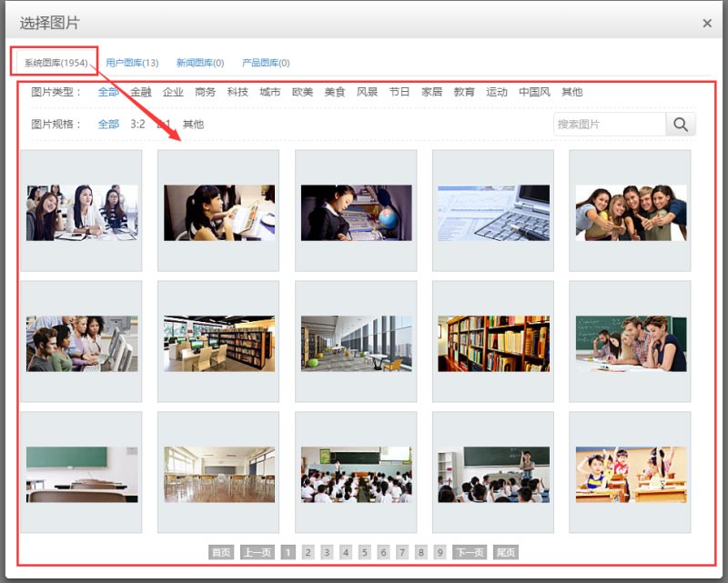Image resolution: width=728 pixels, height=583 pixels.
Task: Go to page 5 of results
Action: [364, 552]
